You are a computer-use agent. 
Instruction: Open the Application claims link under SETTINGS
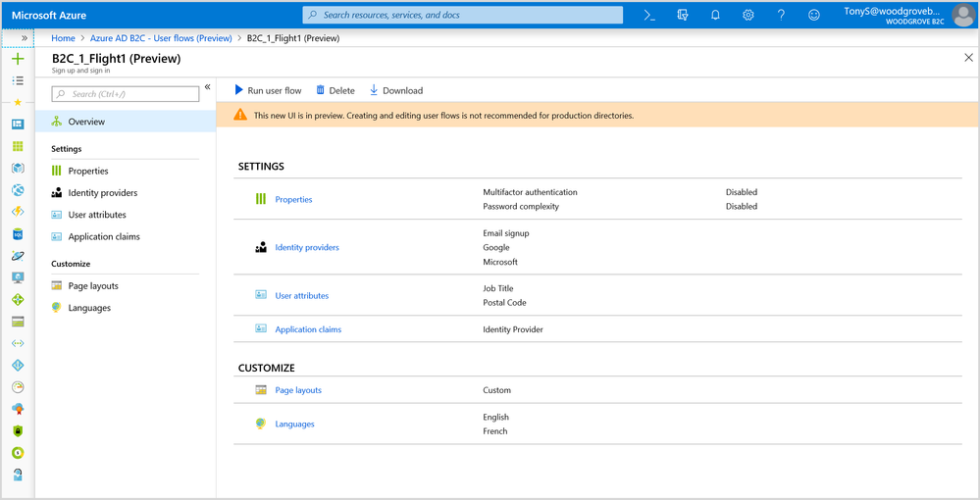pos(308,329)
